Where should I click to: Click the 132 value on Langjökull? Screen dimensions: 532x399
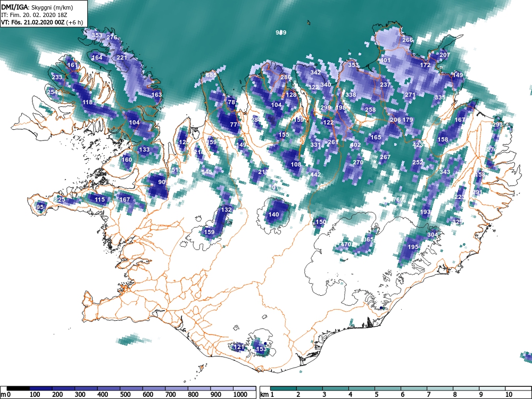point(226,210)
